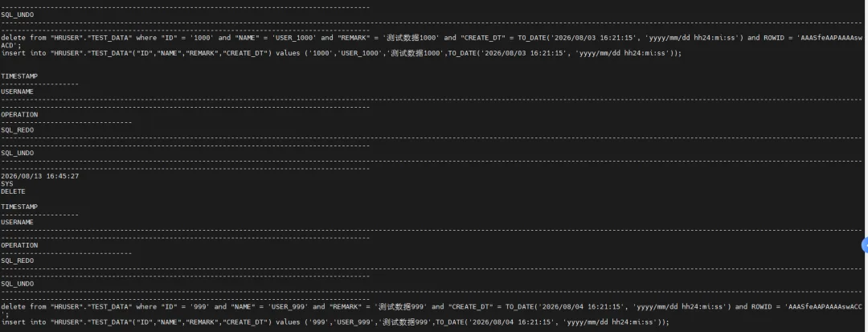Click the TIMESTAMP header just below the DELETE value
The height and width of the screenshot is (332, 868).
pos(19,207)
